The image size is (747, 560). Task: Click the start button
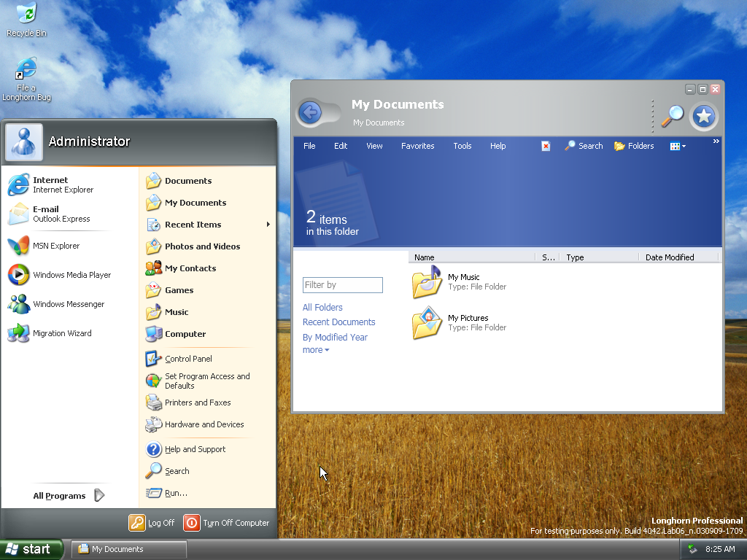point(31,549)
